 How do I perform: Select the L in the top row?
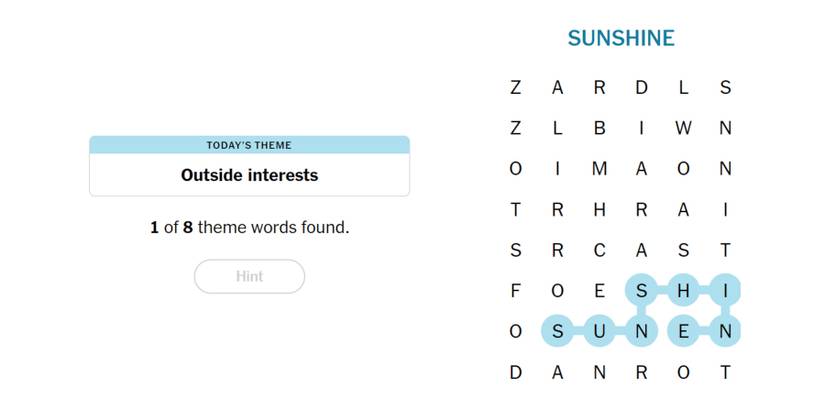pyautogui.click(x=683, y=88)
